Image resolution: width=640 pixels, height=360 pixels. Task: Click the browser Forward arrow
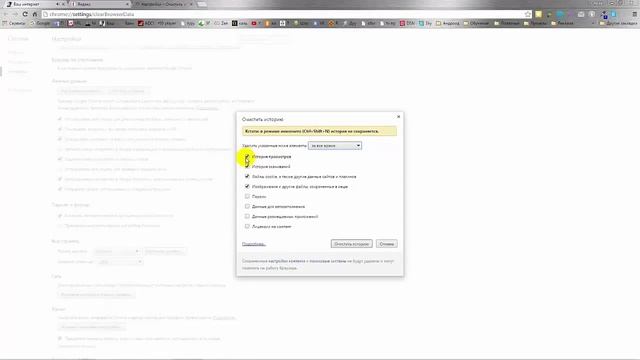(15, 14)
